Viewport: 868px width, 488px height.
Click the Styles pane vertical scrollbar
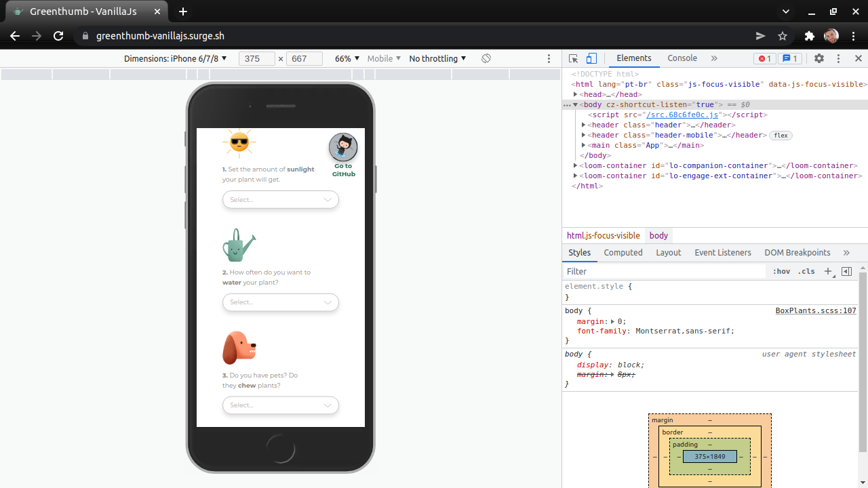tap(863, 363)
